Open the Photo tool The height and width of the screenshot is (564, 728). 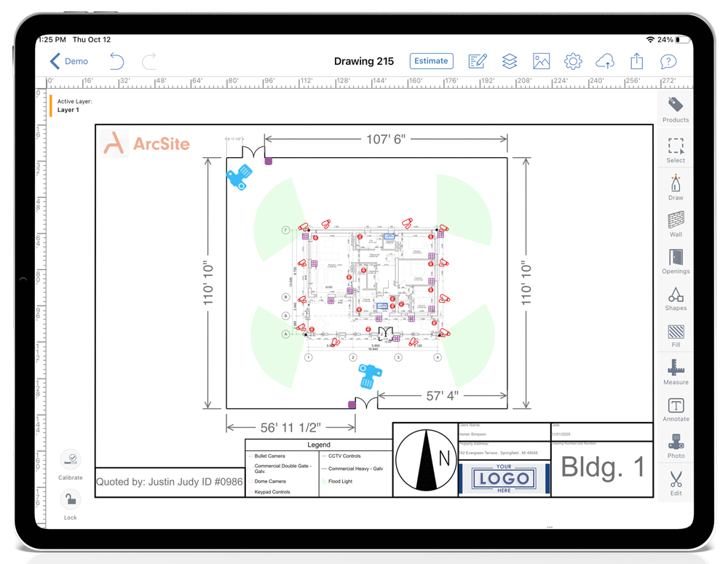675,445
